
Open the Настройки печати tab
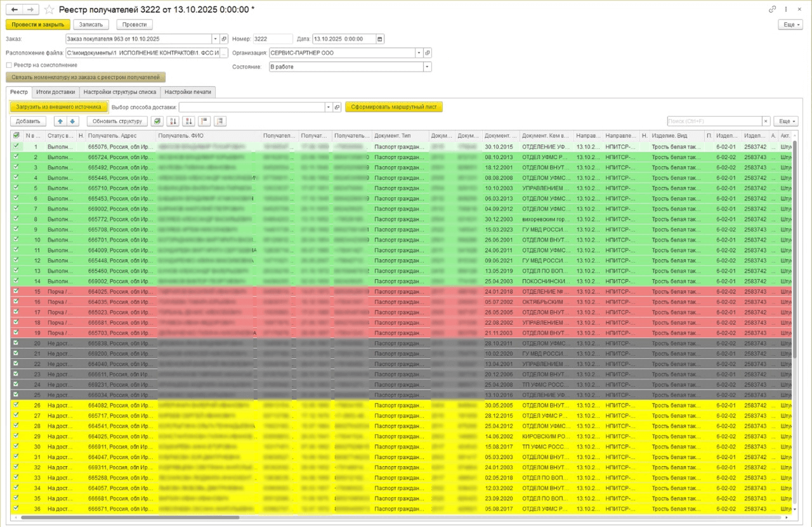click(188, 92)
